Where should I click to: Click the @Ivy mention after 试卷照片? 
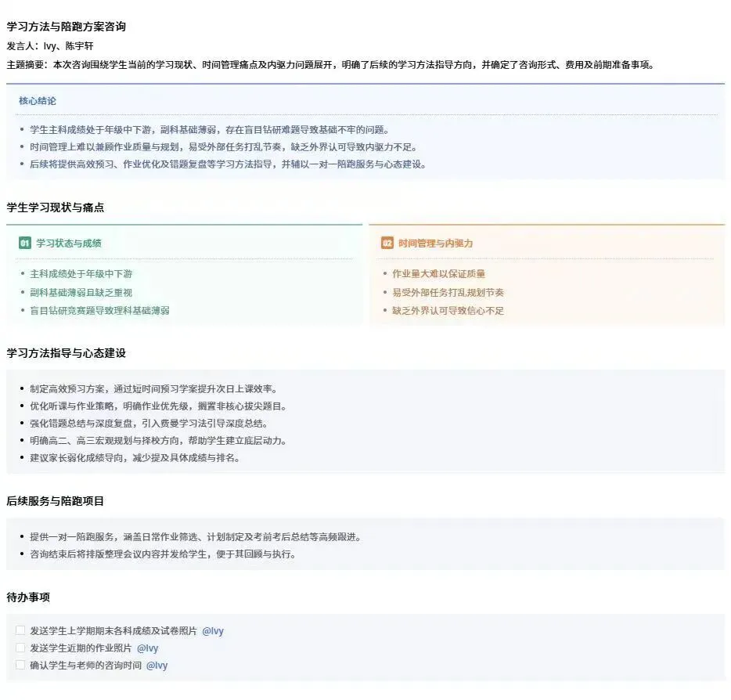point(213,631)
